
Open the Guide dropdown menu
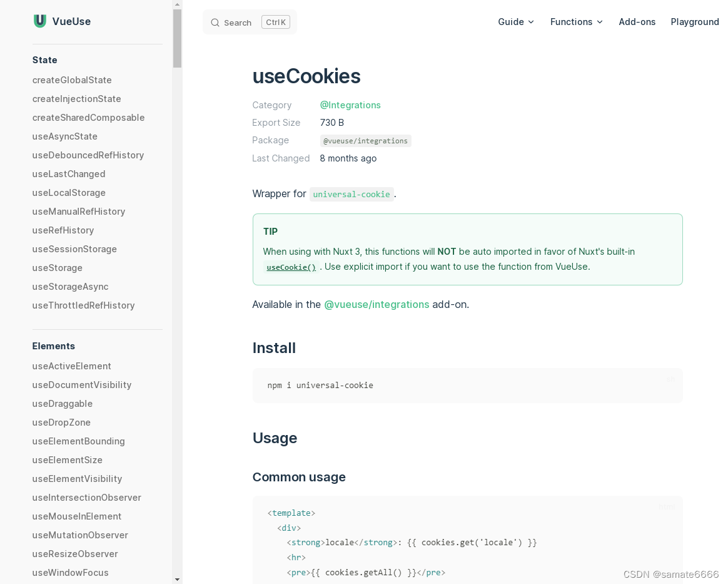click(x=515, y=21)
